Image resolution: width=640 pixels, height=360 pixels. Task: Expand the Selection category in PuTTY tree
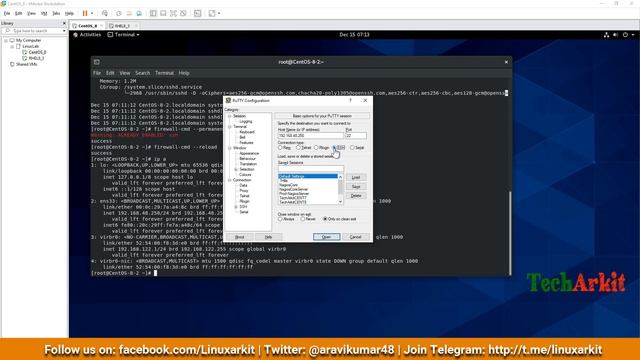(x=236, y=169)
